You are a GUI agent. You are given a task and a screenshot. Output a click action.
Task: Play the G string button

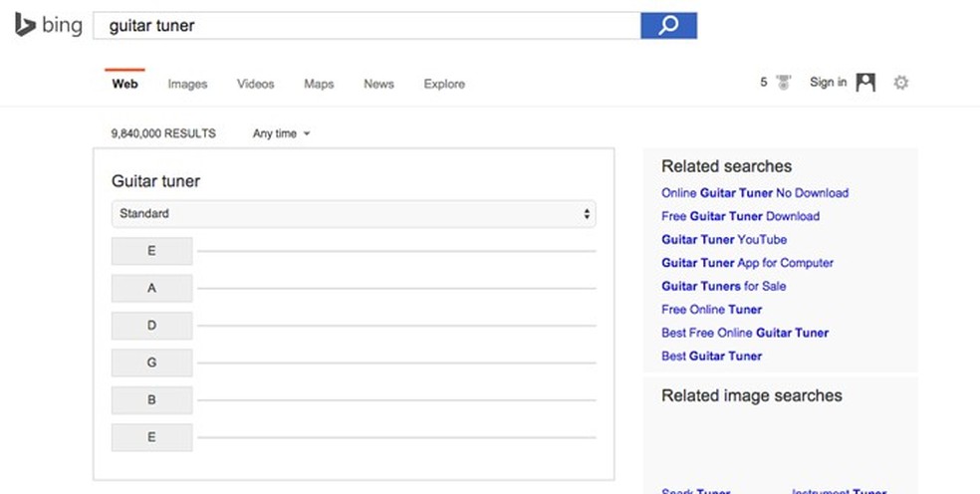(151, 363)
